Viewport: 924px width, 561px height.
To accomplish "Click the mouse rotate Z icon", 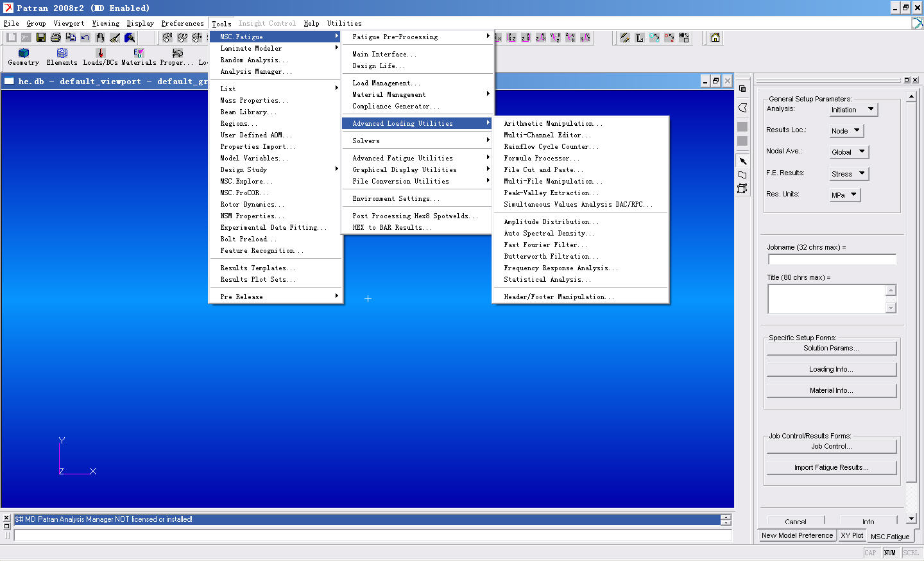I will tap(182, 38).
